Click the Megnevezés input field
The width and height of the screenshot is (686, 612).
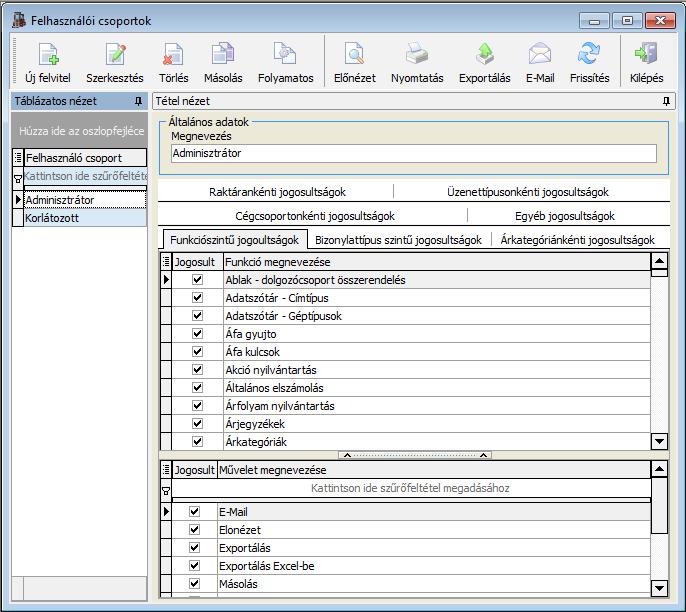414,154
